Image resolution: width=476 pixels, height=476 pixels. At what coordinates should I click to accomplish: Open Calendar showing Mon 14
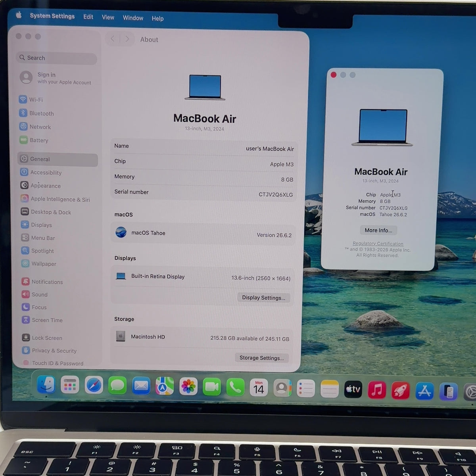[x=259, y=388]
